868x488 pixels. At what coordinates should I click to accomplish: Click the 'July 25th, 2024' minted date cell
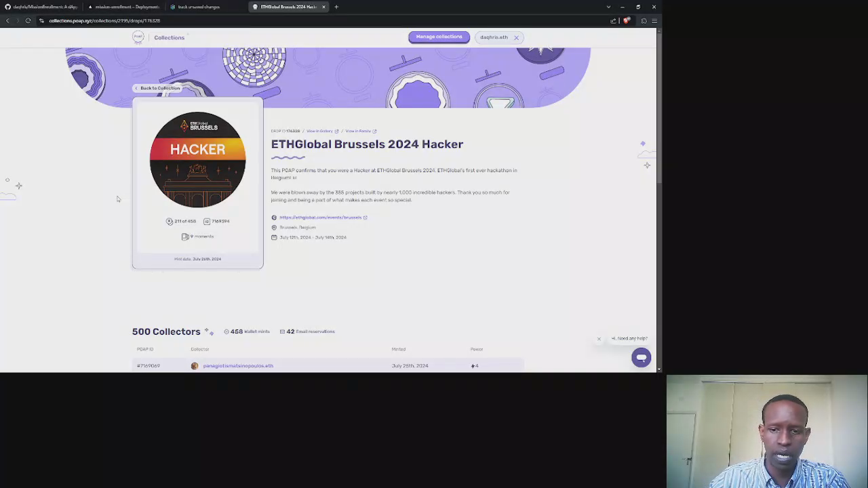point(410,366)
